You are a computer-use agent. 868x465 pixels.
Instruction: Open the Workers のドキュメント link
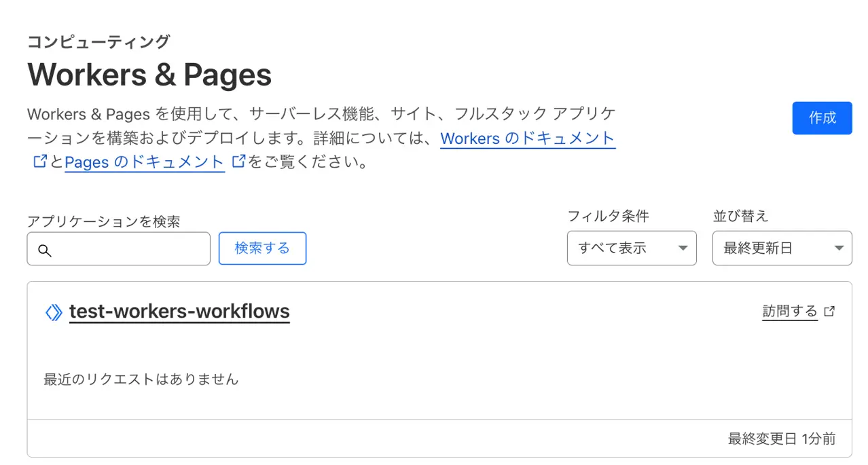point(528,138)
